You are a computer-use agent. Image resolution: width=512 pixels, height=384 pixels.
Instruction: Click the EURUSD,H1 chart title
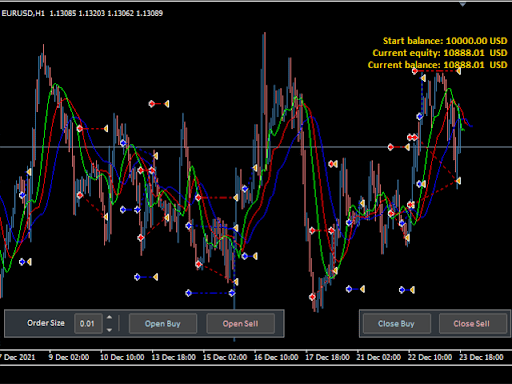[23, 13]
